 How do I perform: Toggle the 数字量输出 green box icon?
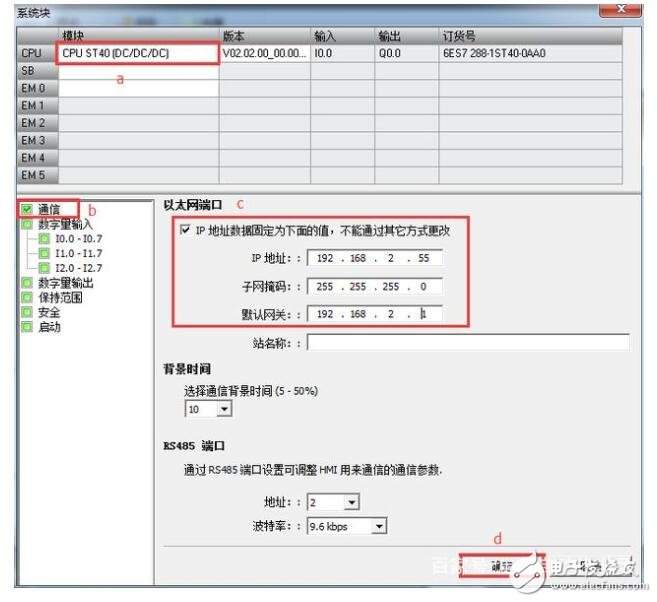pos(27,283)
